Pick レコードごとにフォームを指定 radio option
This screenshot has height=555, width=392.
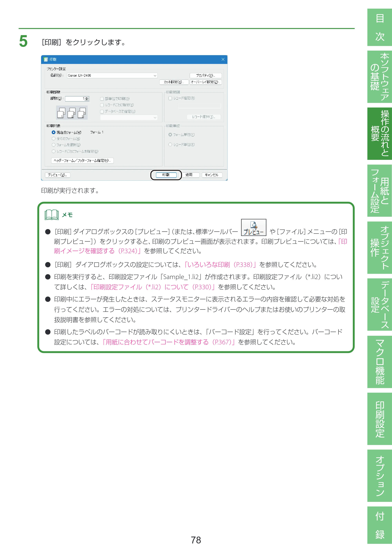[x=54, y=151]
